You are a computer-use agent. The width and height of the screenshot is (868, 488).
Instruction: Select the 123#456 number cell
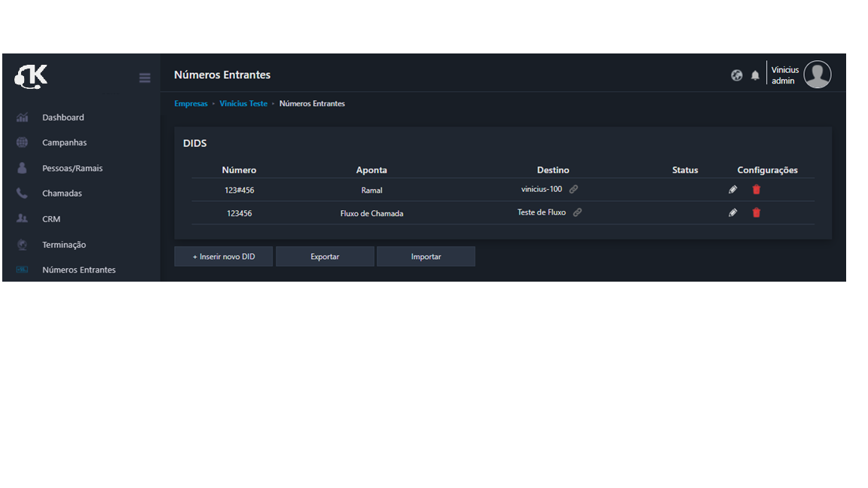click(x=239, y=191)
